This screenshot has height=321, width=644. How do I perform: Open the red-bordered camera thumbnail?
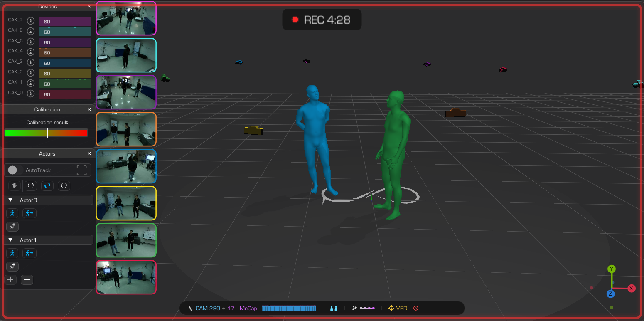point(126,277)
